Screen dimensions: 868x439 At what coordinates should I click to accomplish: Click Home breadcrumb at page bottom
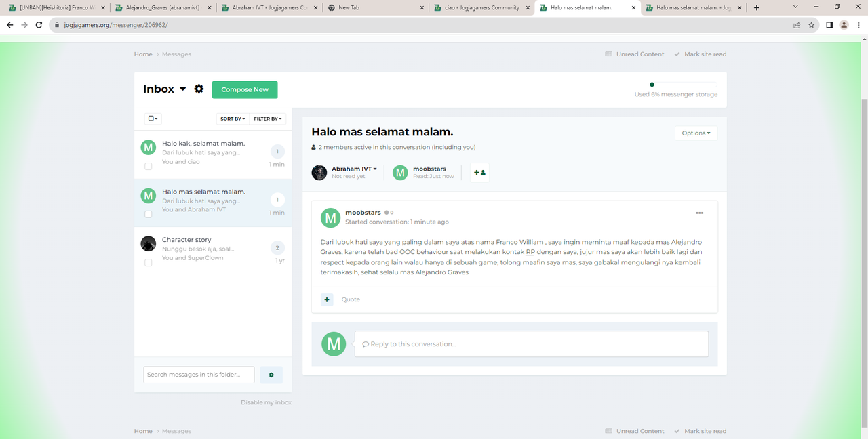coord(143,431)
